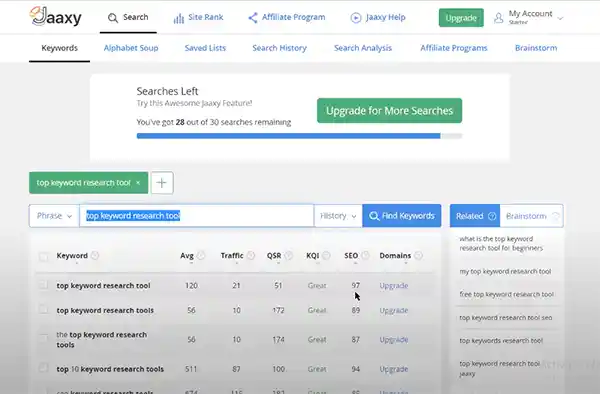Click the Affiliate Program share icon
Image resolution: width=600 pixels, height=394 pixels.
(x=253, y=18)
